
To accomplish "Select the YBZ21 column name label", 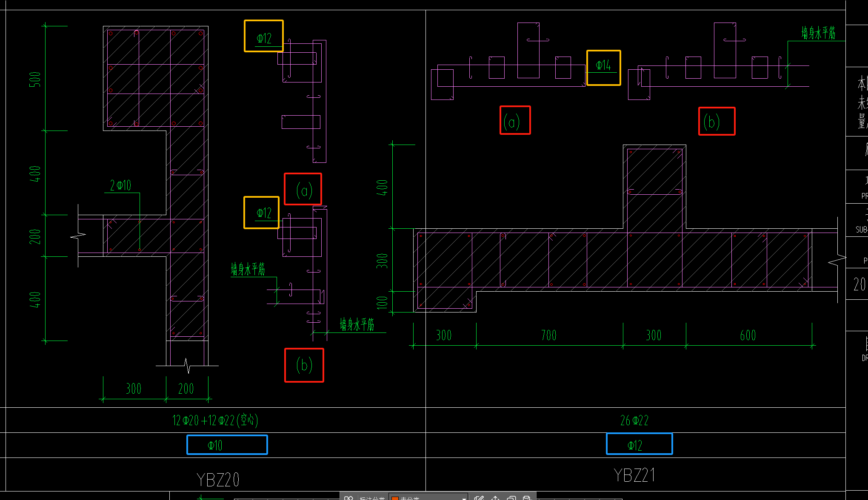I will [x=634, y=475].
